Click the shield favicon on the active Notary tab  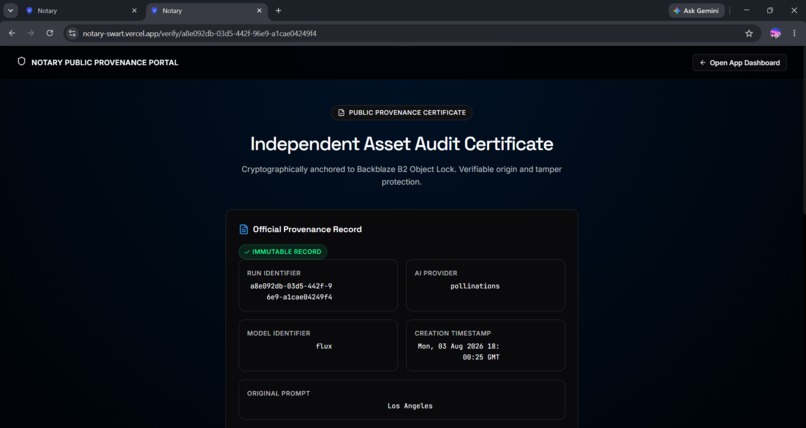[154, 11]
